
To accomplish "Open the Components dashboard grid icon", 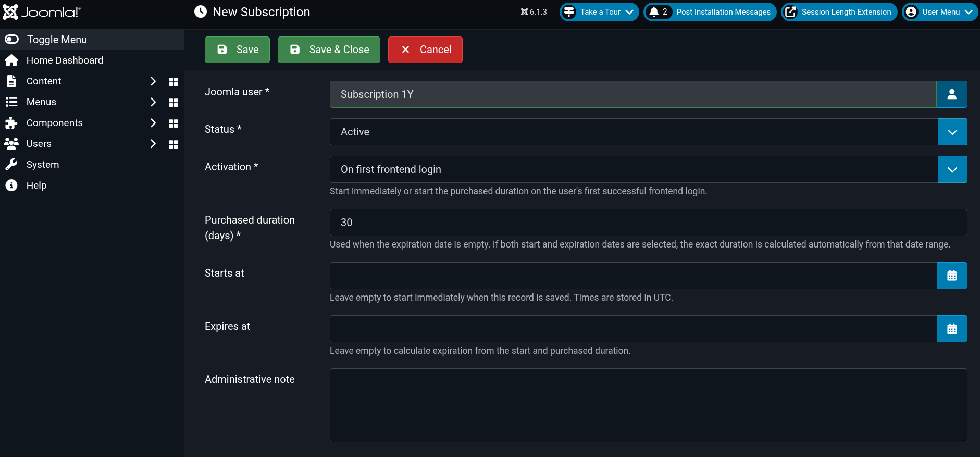I will 173,123.
